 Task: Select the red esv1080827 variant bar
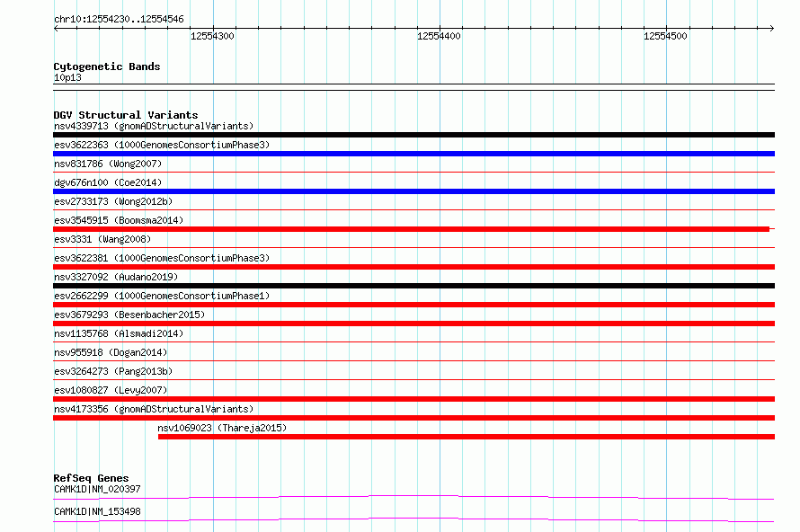pos(413,399)
